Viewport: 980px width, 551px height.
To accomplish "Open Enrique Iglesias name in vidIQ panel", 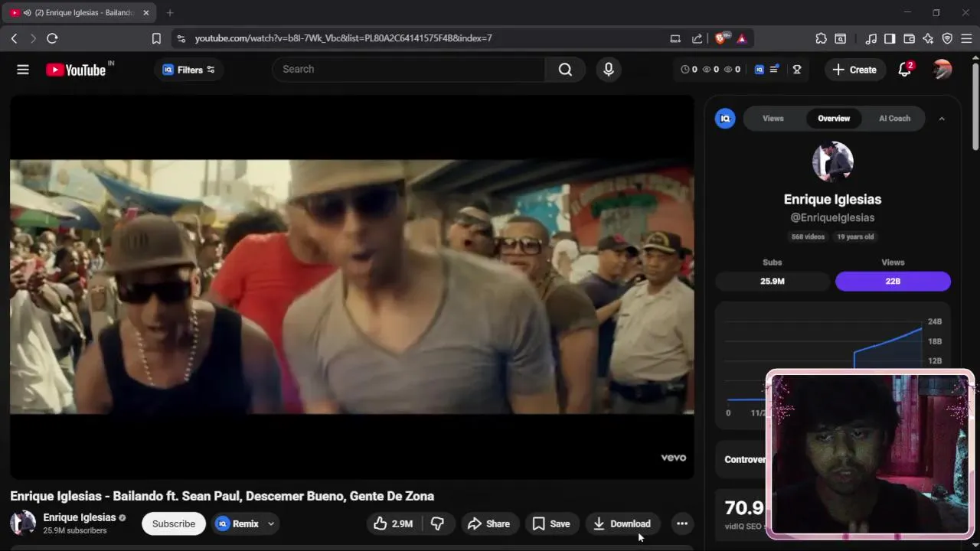I will 832,199.
